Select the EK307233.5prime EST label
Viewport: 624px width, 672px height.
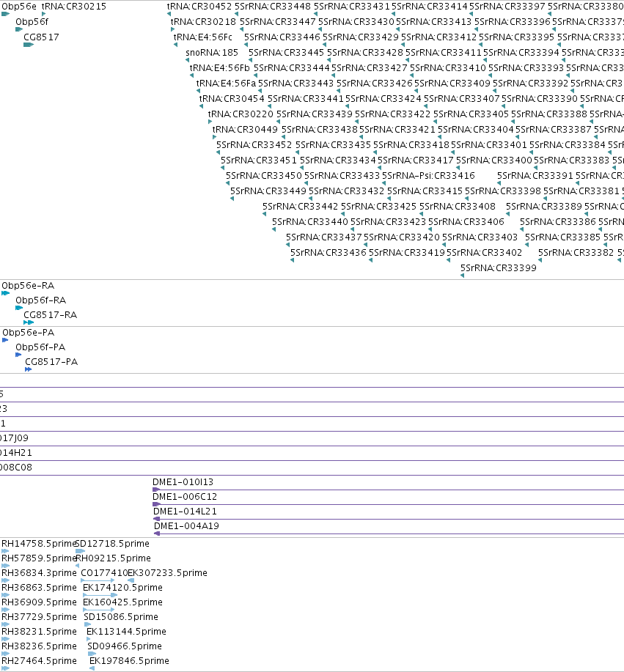tap(168, 572)
